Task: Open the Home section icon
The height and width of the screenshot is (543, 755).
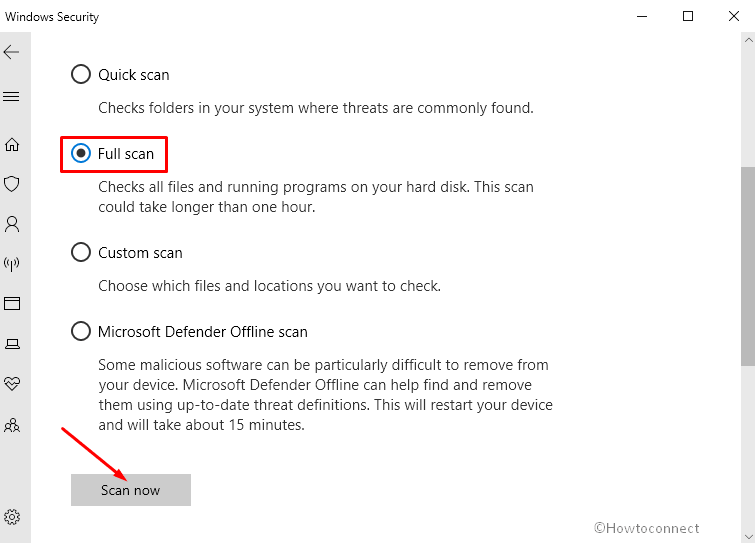Action: tap(12, 144)
